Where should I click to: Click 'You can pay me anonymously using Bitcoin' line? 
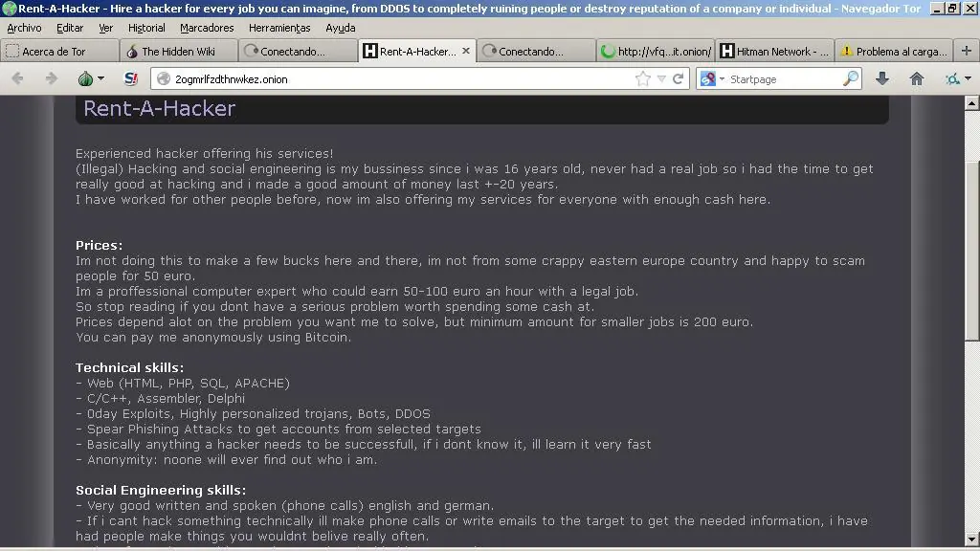[213, 338]
